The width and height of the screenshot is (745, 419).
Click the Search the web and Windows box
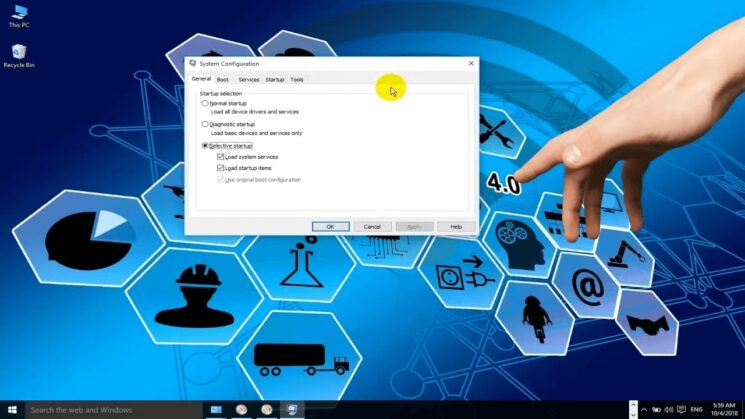click(x=113, y=409)
